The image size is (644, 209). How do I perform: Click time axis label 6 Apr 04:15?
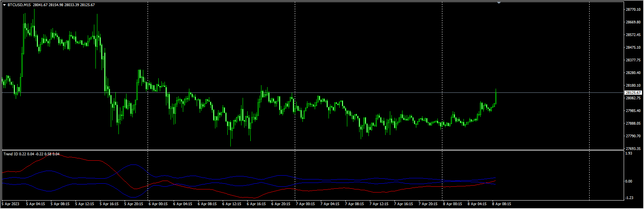click(183, 204)
